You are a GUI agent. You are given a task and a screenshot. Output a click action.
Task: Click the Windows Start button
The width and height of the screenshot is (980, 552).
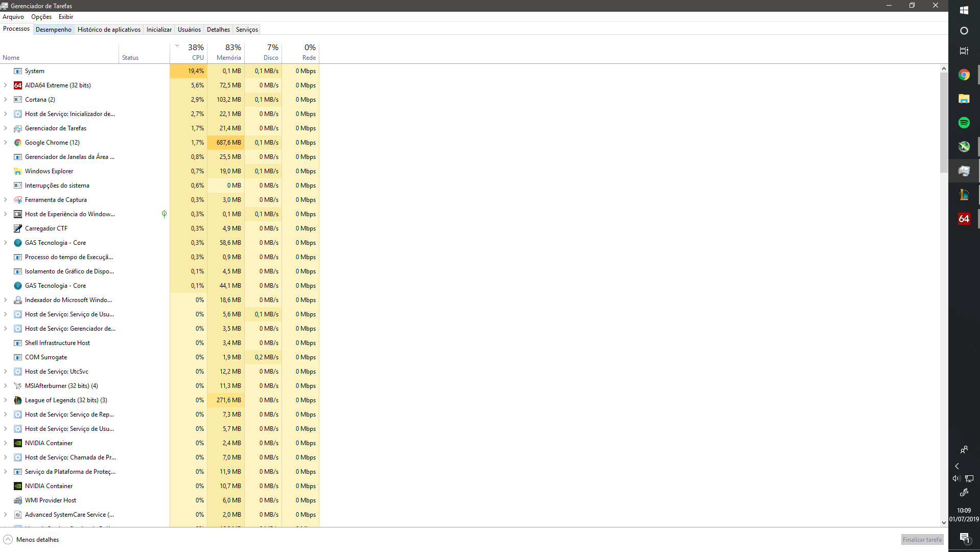(964, 10)
